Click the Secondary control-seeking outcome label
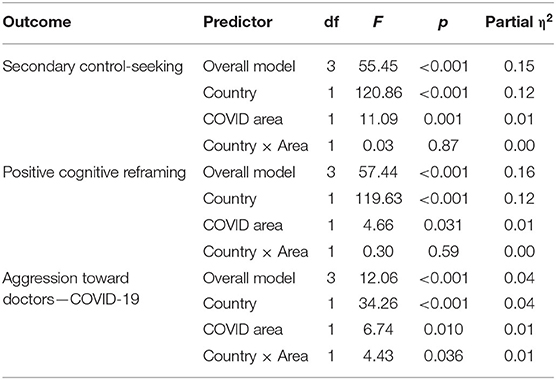The image size is (556, 380). [93, 67]
